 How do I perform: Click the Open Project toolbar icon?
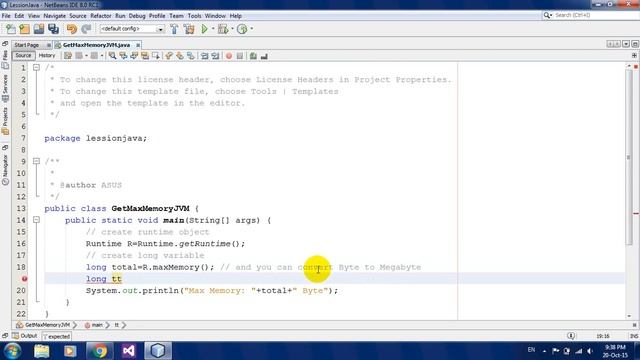pos(39,29)
